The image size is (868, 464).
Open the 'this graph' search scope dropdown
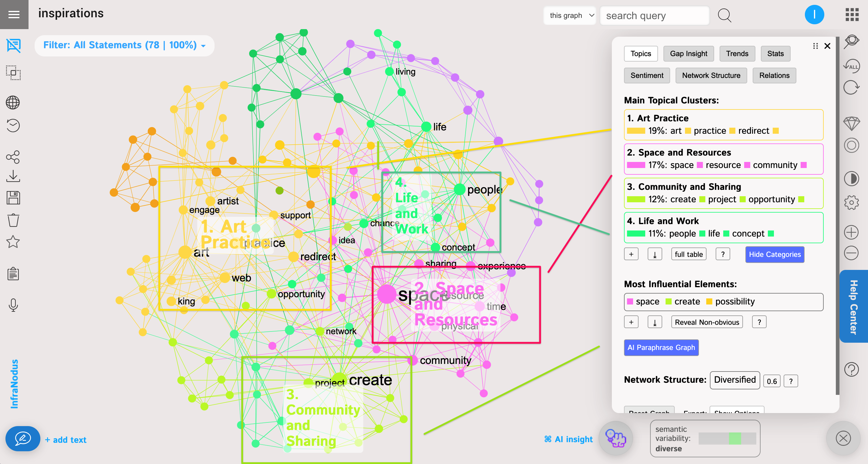[x=570, y=15]
